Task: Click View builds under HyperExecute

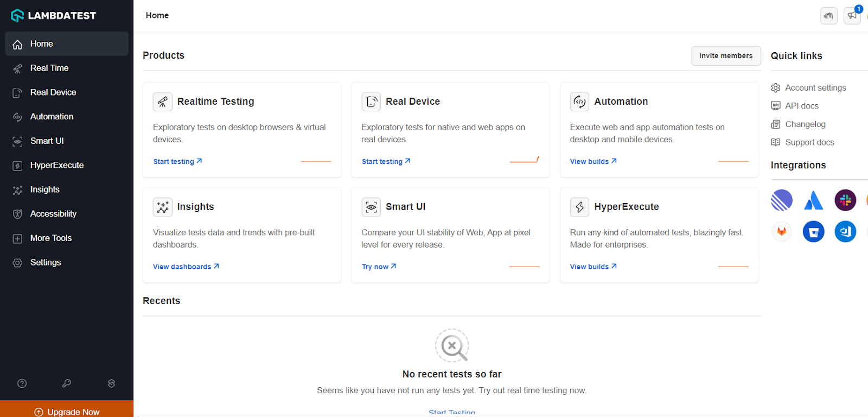Action: click(593, 267)
